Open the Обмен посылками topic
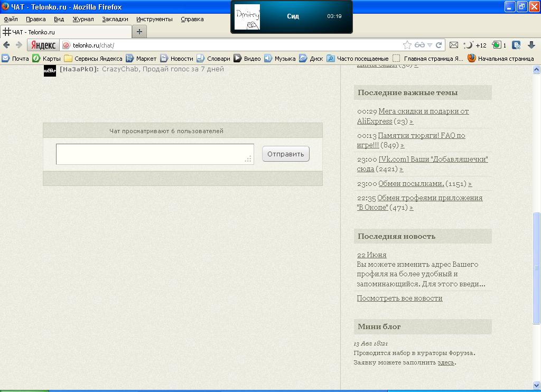Viewport: 541px width, 392px height. pyautogui.click(x=411, y=183)
